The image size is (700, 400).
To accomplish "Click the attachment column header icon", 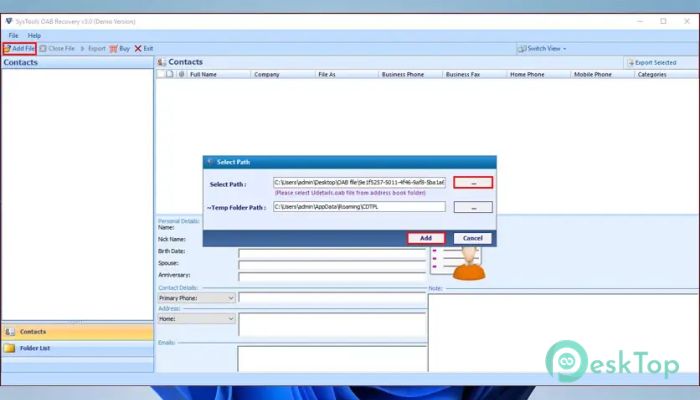I will point(181,74).
